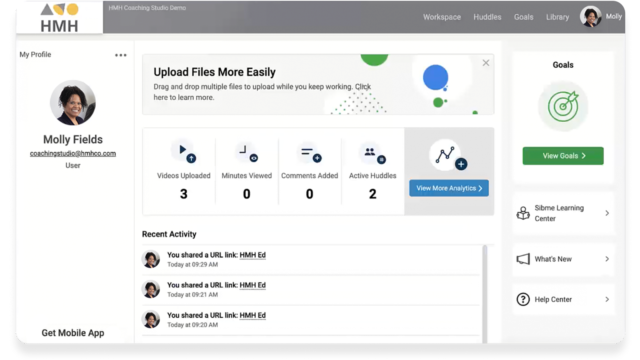
Task: Click the green View Goals button
Action: point(563,156)
